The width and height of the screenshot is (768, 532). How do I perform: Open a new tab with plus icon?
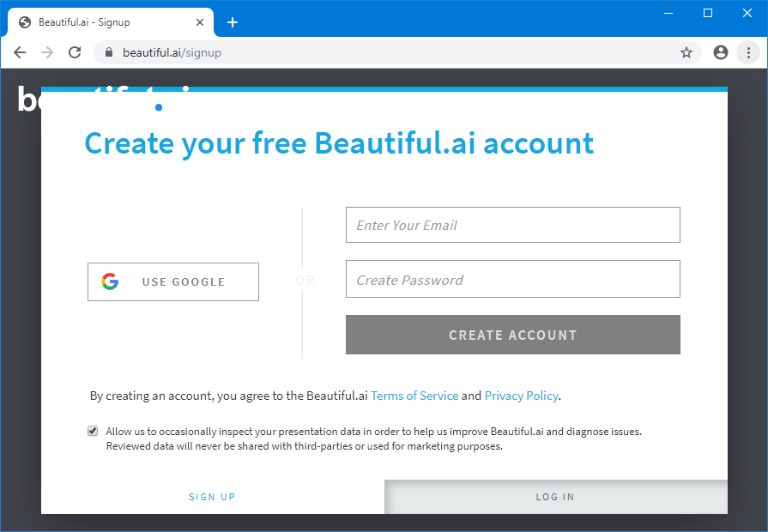click(x=232, y=22)
